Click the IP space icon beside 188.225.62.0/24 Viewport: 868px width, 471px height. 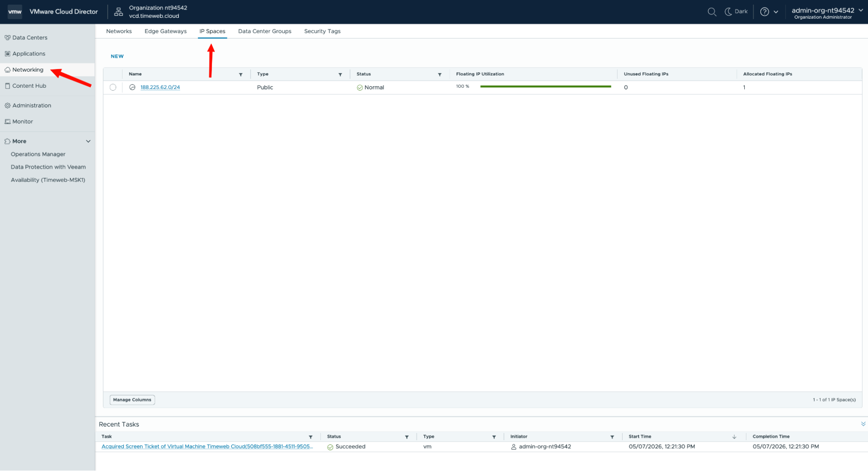pos(132,87)
